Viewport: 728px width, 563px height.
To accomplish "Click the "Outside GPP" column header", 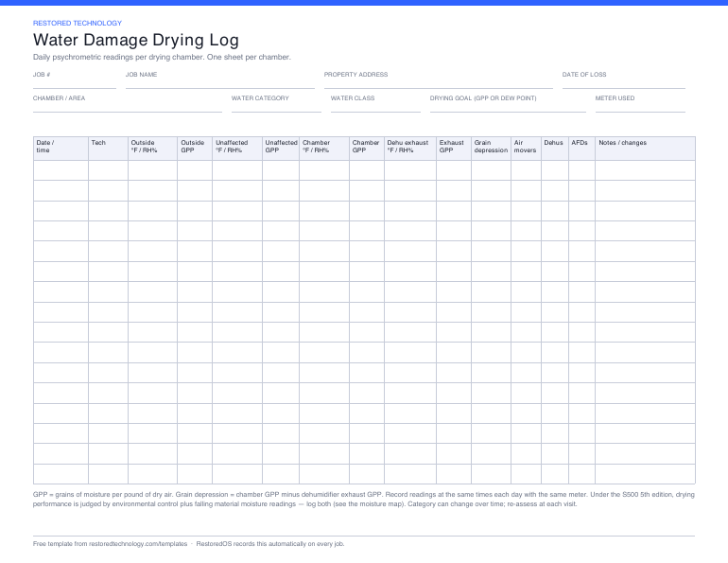I will coord(195,149).
